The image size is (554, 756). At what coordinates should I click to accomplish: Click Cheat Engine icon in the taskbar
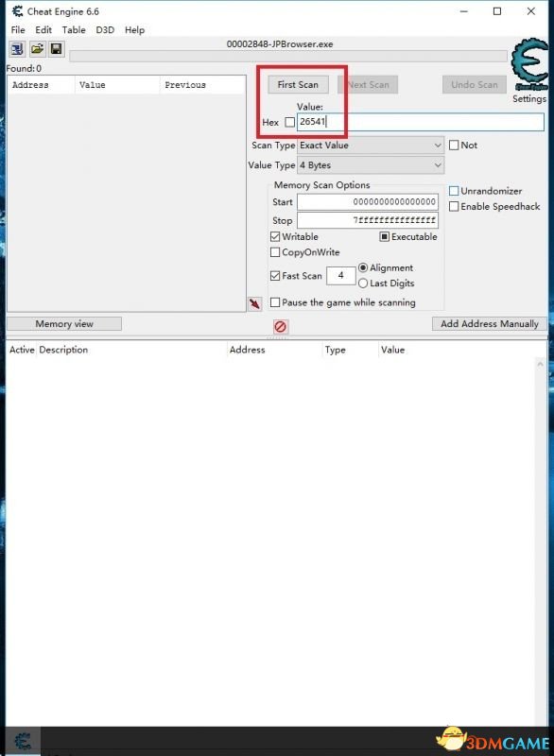click(22, 741)
